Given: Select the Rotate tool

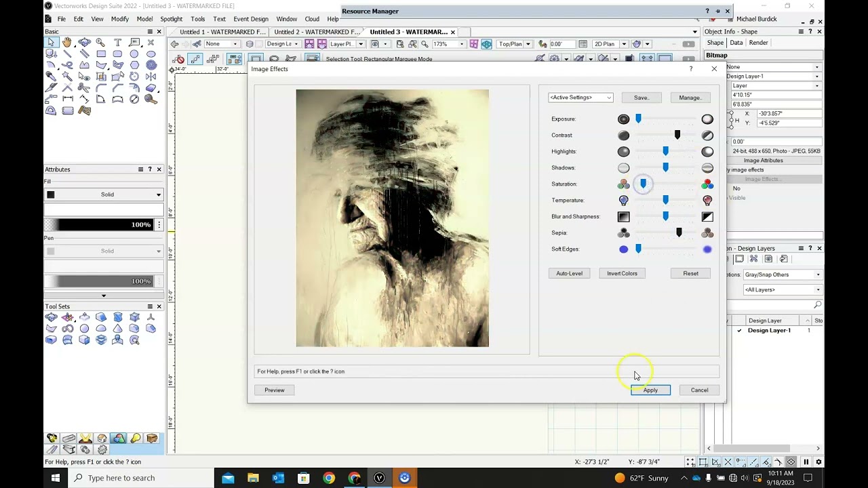Looking at the screenshot, I should coord(134,77).
